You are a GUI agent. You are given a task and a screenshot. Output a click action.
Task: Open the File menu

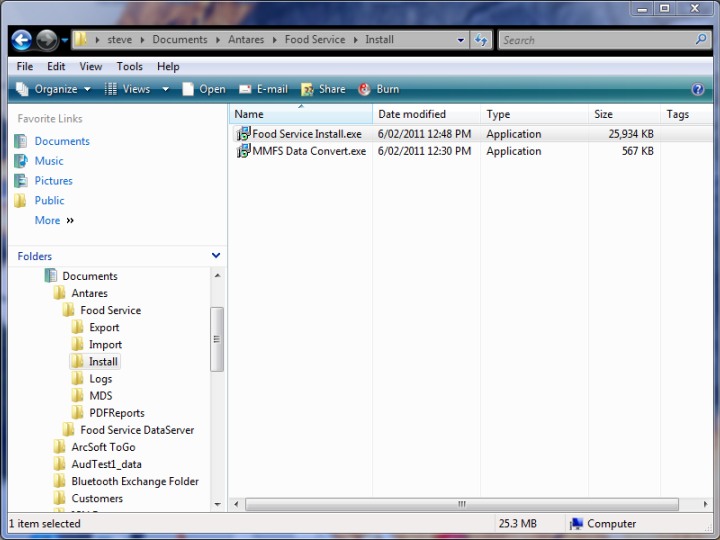[25, 67]
